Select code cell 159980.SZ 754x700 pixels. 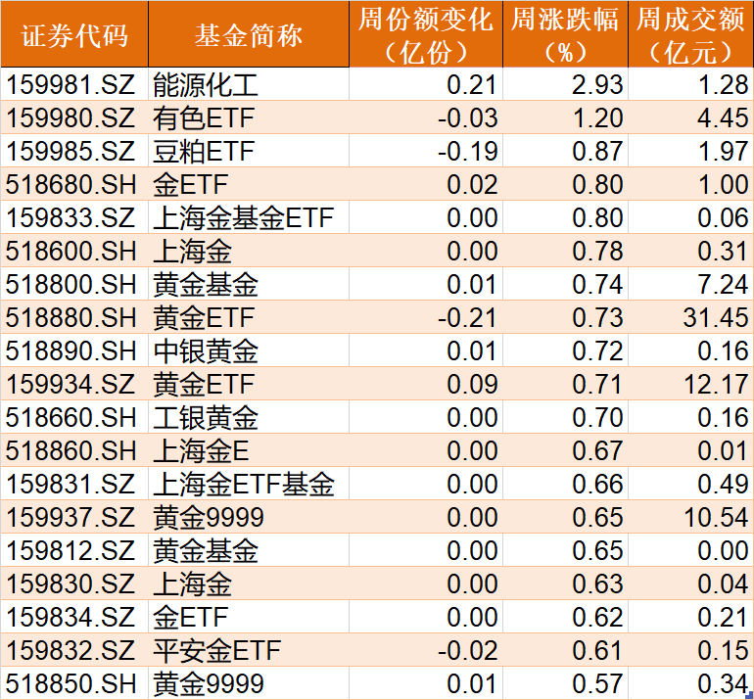pyautogui.click(x=74, y=117)
